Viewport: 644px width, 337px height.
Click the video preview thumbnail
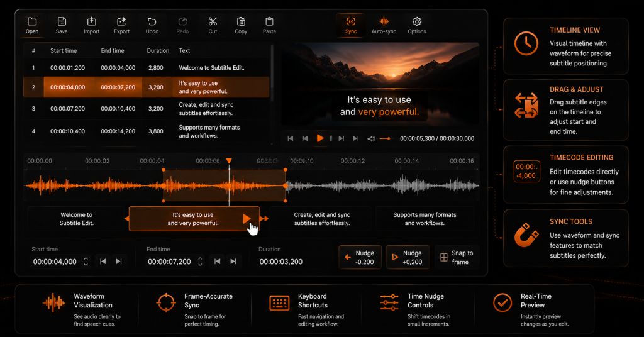click(380, 84)
